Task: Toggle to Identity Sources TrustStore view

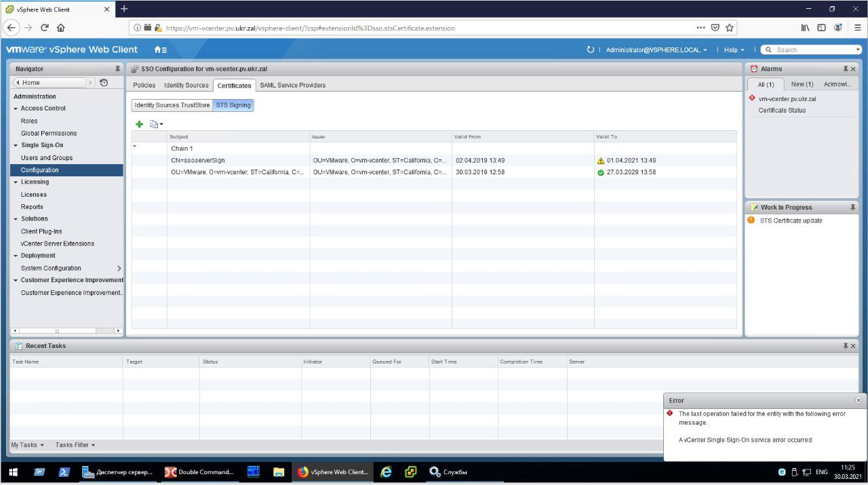Action: click(x=172, y=105)
